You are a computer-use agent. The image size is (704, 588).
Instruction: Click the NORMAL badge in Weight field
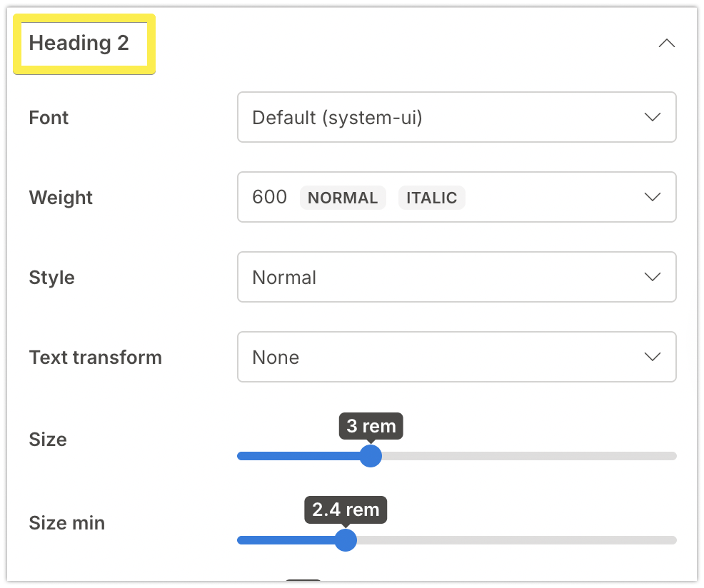[343, 198]
